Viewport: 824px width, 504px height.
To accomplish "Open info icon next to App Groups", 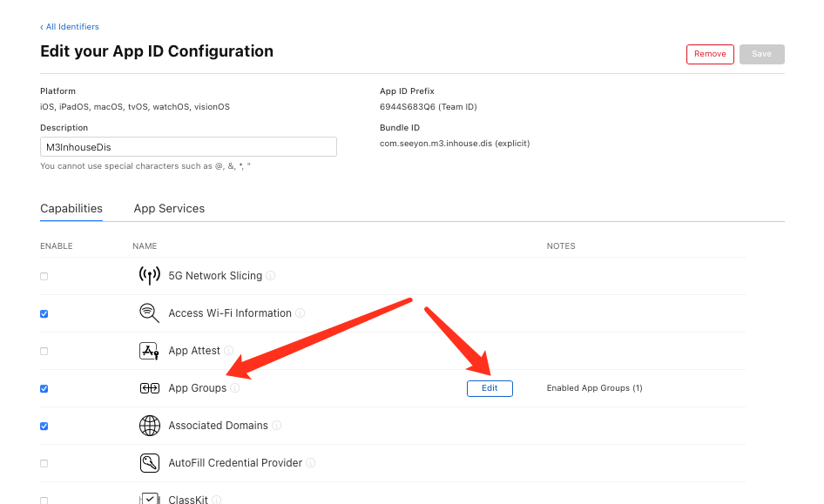I will (235, 388).
